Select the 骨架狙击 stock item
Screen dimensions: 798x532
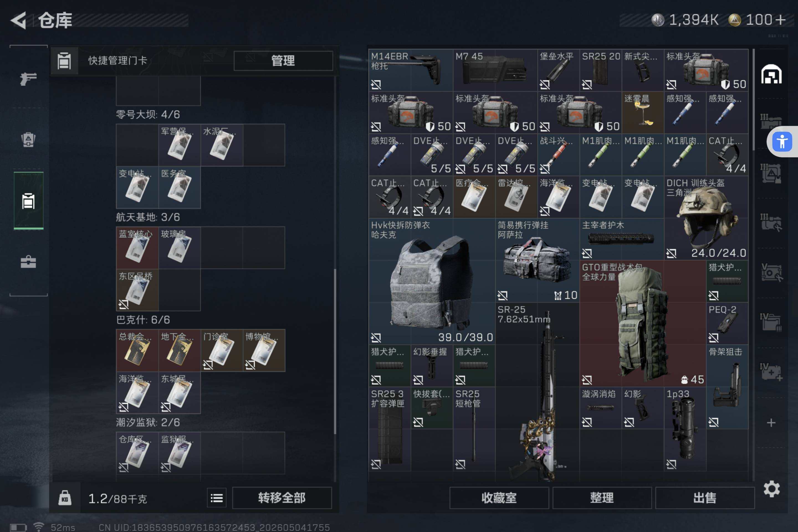click(x=727, y=387)
